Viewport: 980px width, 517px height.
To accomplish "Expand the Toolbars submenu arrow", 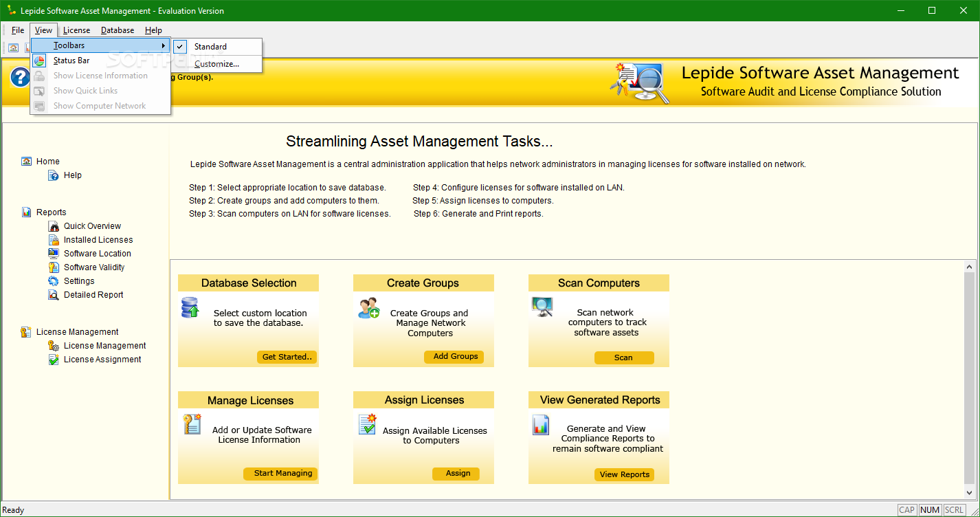I will [x=164, y=45].
